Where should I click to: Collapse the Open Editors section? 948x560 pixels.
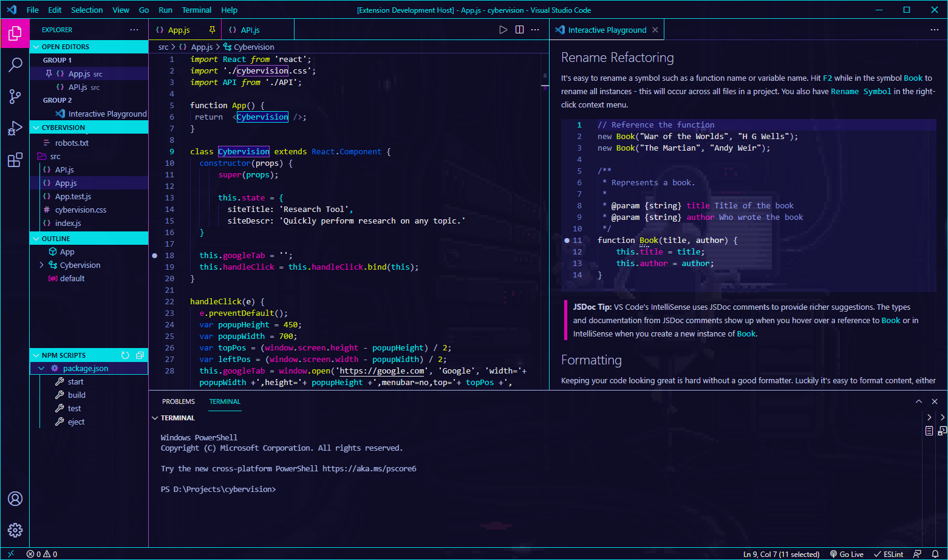(36, 47)
